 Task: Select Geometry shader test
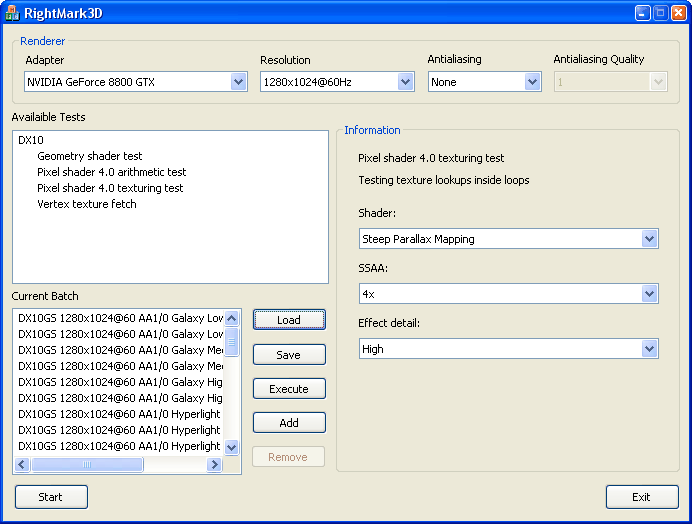90,156
